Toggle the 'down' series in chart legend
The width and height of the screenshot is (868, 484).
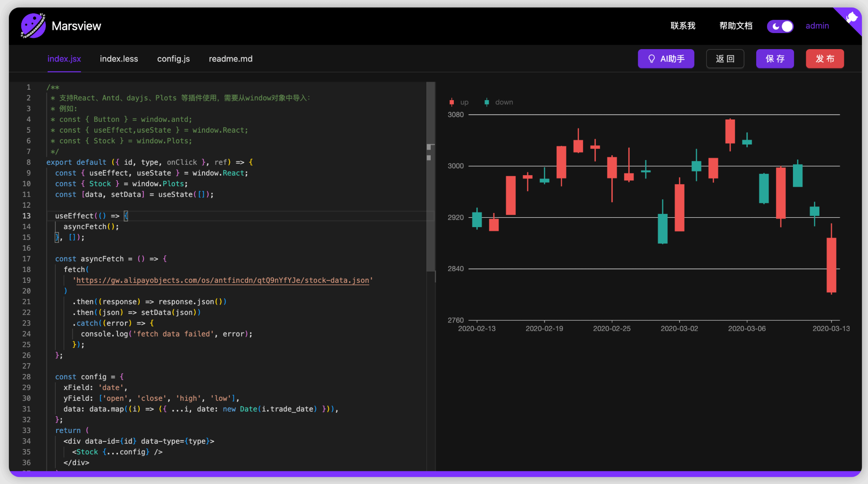pos(499,102)
